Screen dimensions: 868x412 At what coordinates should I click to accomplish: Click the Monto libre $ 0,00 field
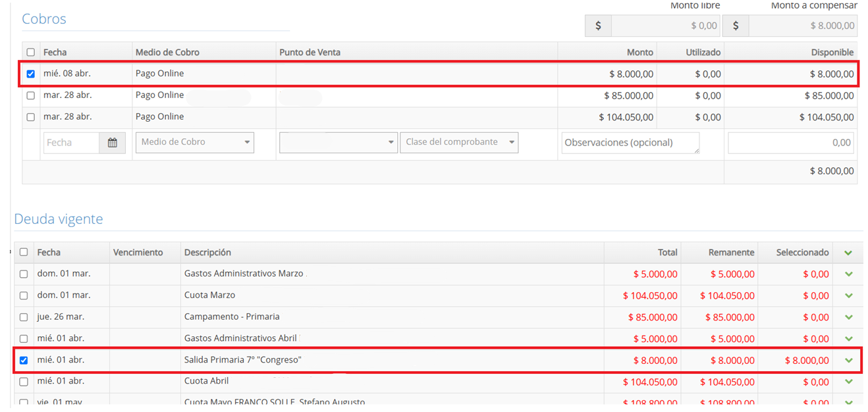tap(666, 26)
